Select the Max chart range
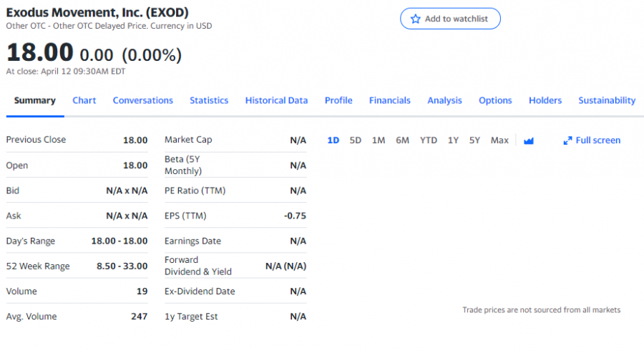 [x=499, y=140]
